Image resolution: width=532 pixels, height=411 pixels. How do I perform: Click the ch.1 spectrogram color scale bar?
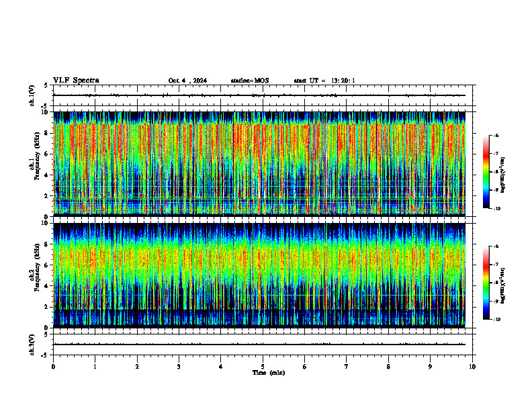coord(486,172)
